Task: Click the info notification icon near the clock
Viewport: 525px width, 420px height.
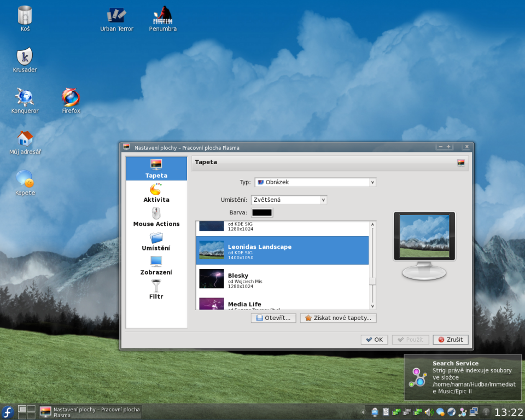Action: [486, 412]
